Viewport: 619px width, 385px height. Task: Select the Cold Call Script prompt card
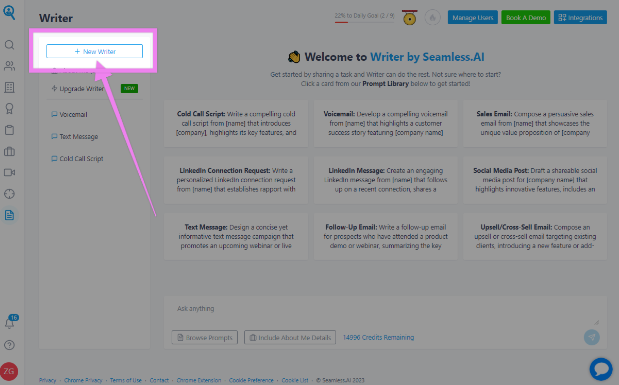[236, 123]
